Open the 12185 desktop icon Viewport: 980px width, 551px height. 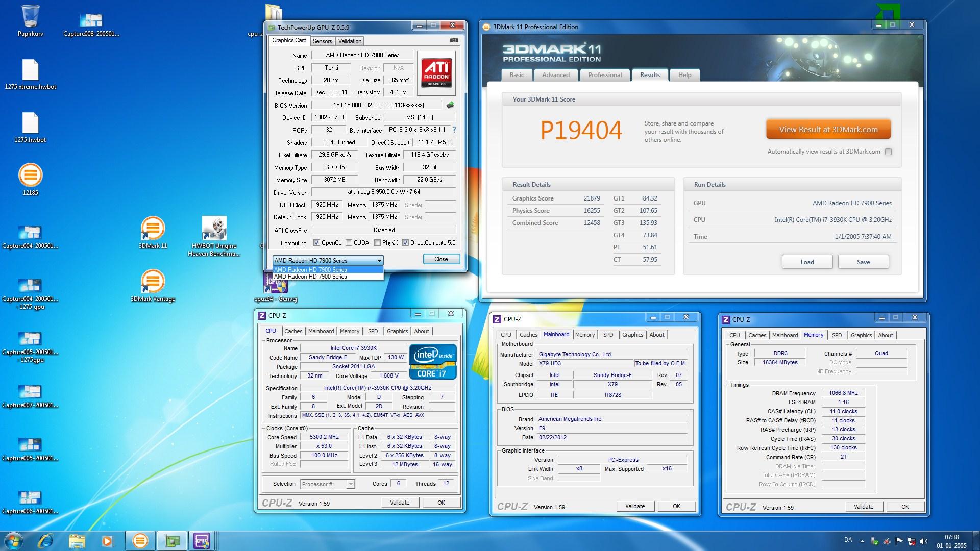coord(30,180)
